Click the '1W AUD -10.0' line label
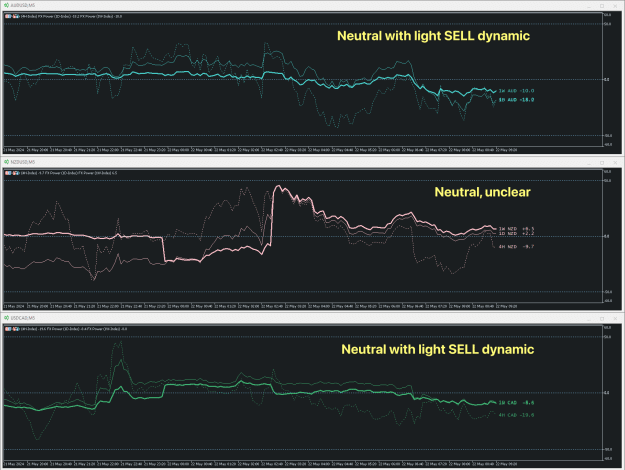 tap(516, 91)
